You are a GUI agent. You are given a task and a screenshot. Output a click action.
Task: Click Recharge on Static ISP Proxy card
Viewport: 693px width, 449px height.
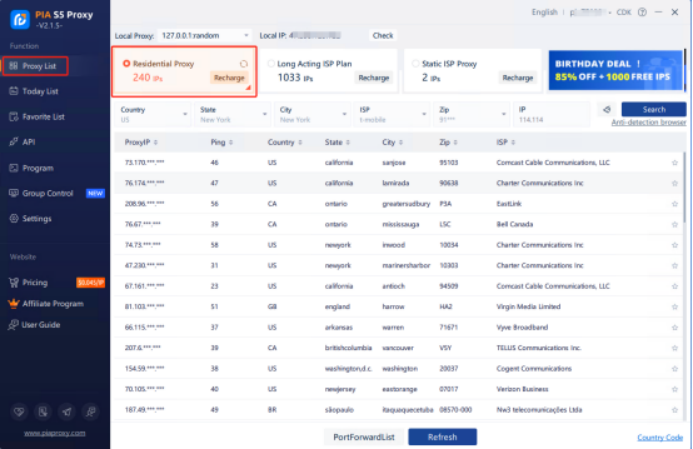click(x=518, y=78)
